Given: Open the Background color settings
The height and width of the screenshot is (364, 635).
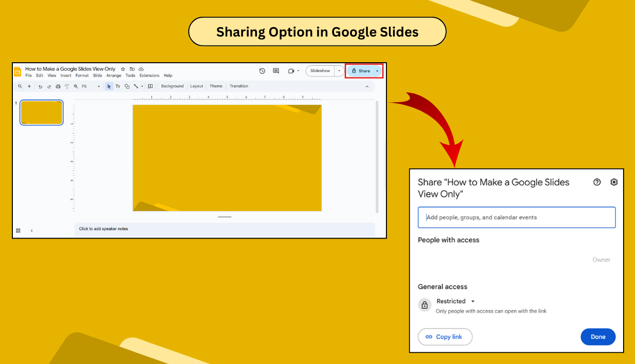Looking at the screenshot, I should 172,86.
